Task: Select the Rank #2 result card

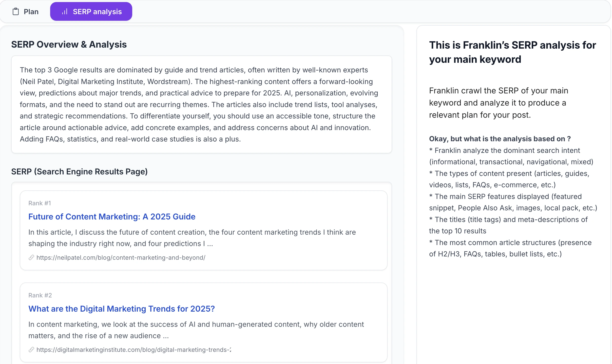Action: 204,321
